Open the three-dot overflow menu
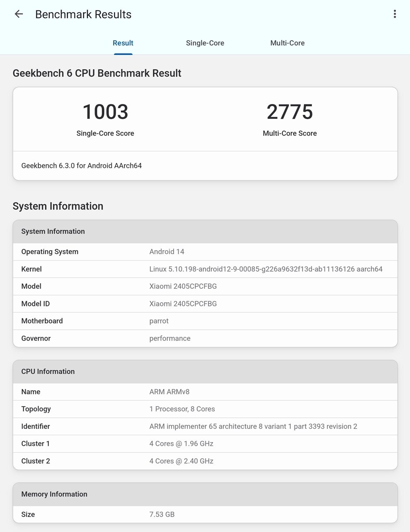 point(395,14)
